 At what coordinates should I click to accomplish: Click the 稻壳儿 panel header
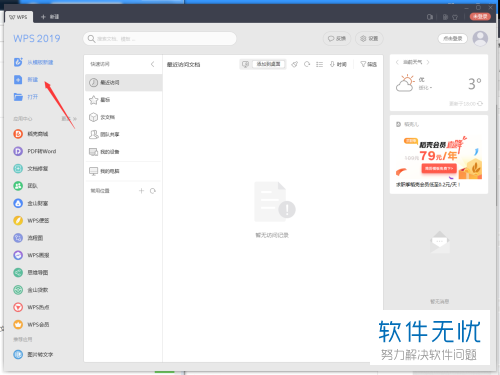coord(407,124)
